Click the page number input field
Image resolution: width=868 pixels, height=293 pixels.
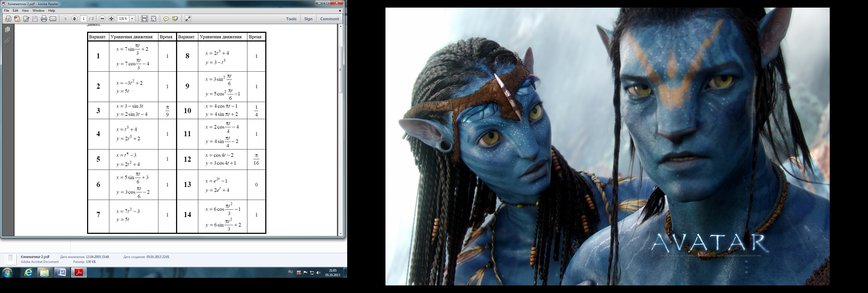[x=84, y=19]
